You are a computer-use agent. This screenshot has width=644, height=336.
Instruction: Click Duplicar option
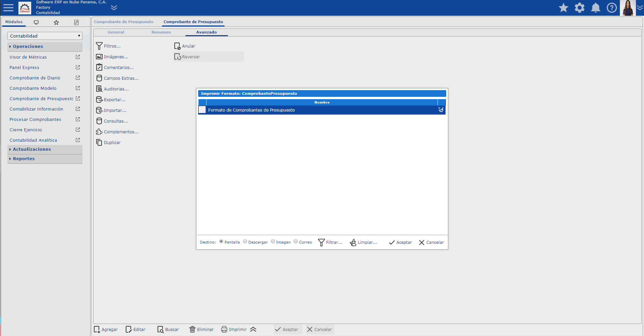(108, 143)
